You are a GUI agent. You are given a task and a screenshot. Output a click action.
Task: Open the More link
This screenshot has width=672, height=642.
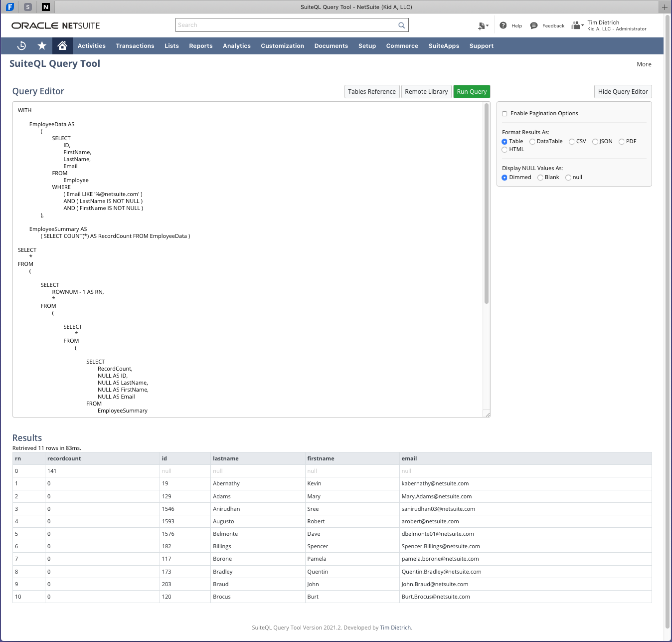pos(644,64)
